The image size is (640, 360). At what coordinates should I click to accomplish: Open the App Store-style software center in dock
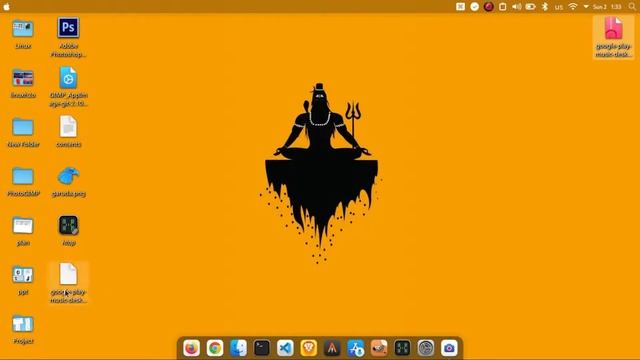click(356, 348)
